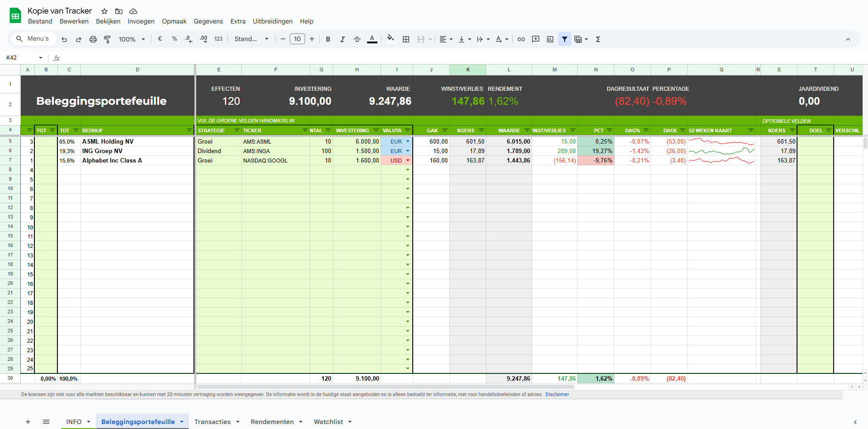
Task: Click the Undo arrow icon
Action: [x=64, y=39]
